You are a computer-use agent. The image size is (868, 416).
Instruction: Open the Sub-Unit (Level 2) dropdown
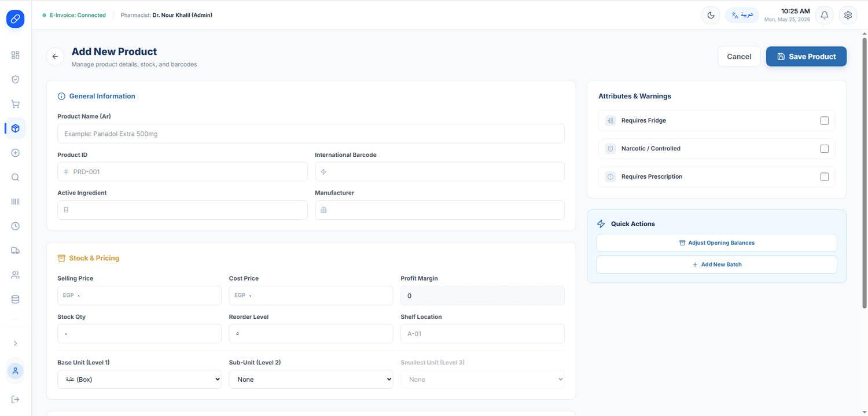311,380
